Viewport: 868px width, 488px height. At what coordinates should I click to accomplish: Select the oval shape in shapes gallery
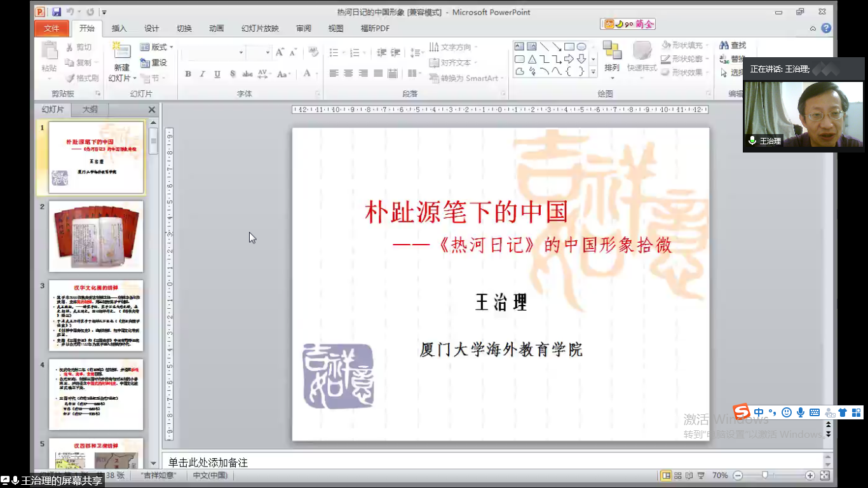[x=581, y=47]
